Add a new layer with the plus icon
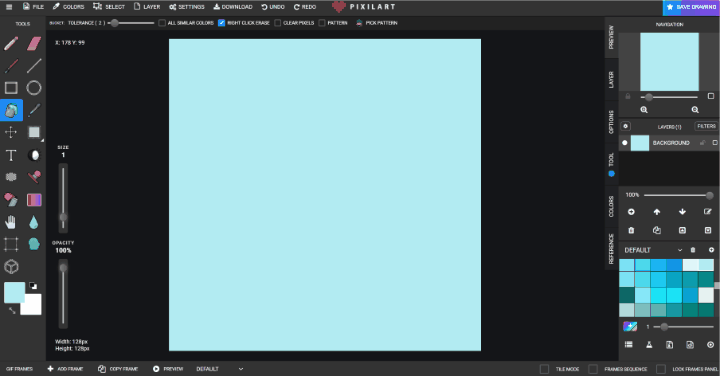 [x=631, y=212]
